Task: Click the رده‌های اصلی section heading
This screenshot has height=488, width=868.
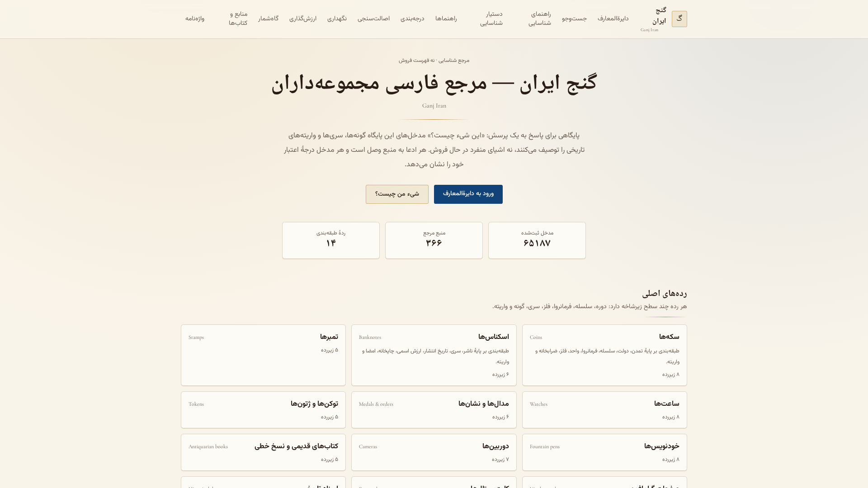Action: pos(665,294)
